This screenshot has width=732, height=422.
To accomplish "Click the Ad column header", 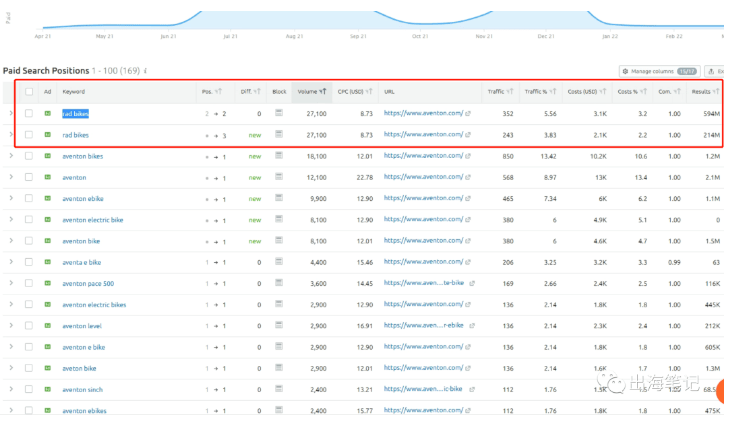I will (48, 91).
